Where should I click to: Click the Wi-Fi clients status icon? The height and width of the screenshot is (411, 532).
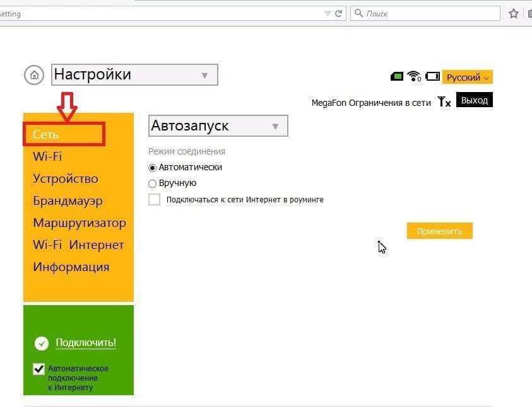click(x=414, y=76)
